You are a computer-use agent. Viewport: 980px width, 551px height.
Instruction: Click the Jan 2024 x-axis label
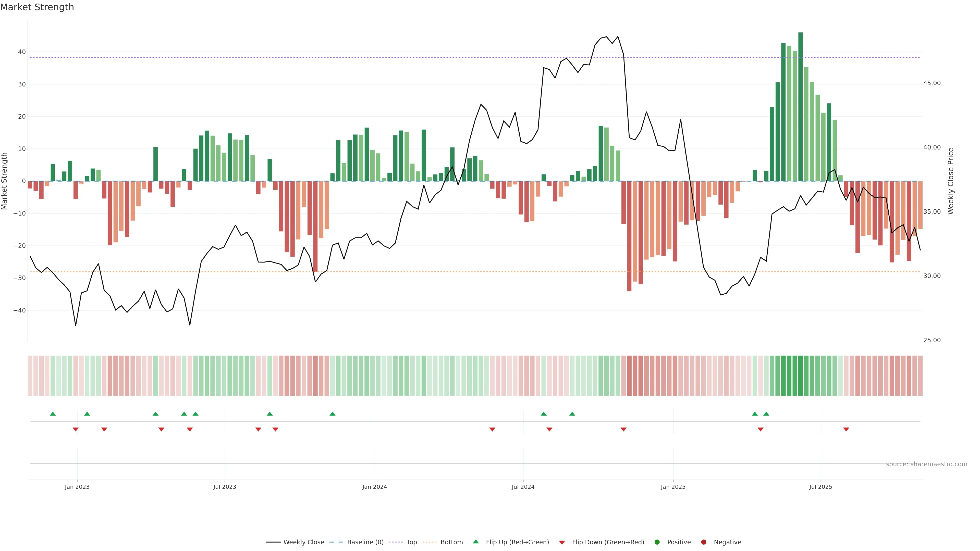tap(374, 487)
